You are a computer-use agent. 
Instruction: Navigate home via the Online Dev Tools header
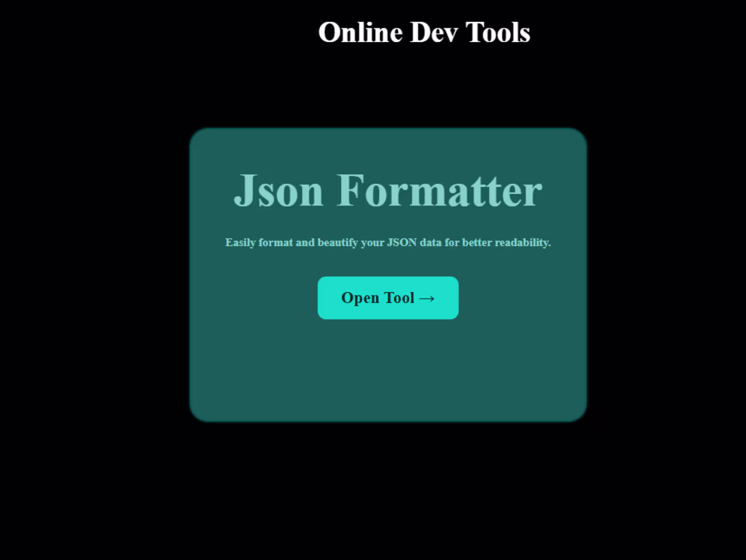[x=425, y=32]
